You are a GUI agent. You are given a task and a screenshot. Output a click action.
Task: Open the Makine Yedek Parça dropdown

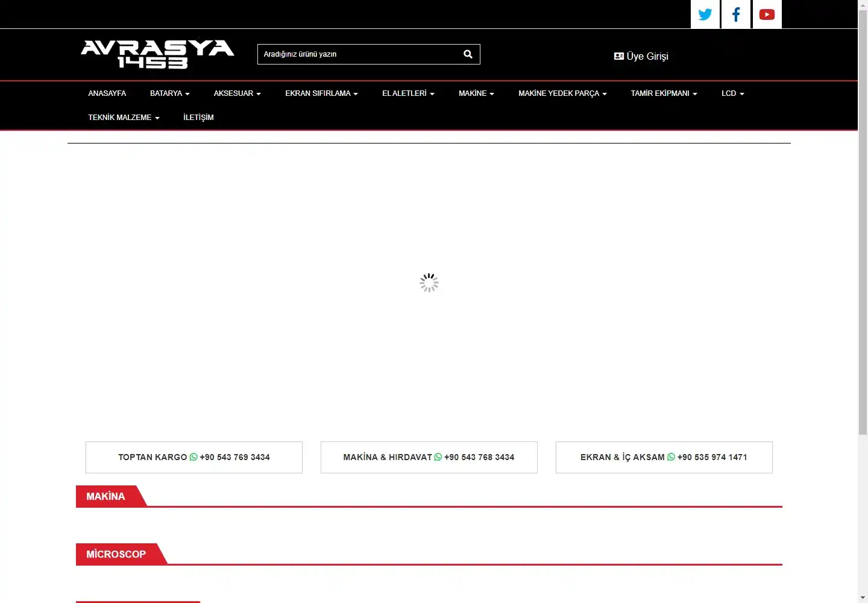(562, 93)
